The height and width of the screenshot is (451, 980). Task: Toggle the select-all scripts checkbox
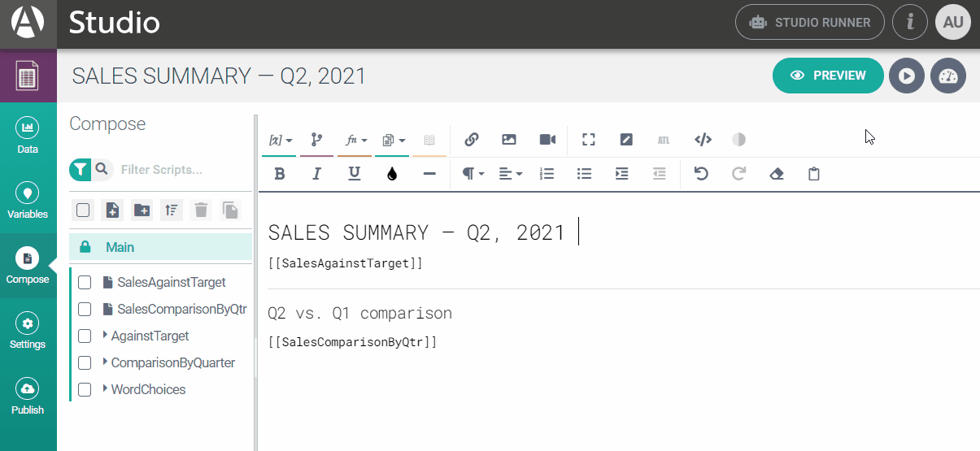(83, 210)
